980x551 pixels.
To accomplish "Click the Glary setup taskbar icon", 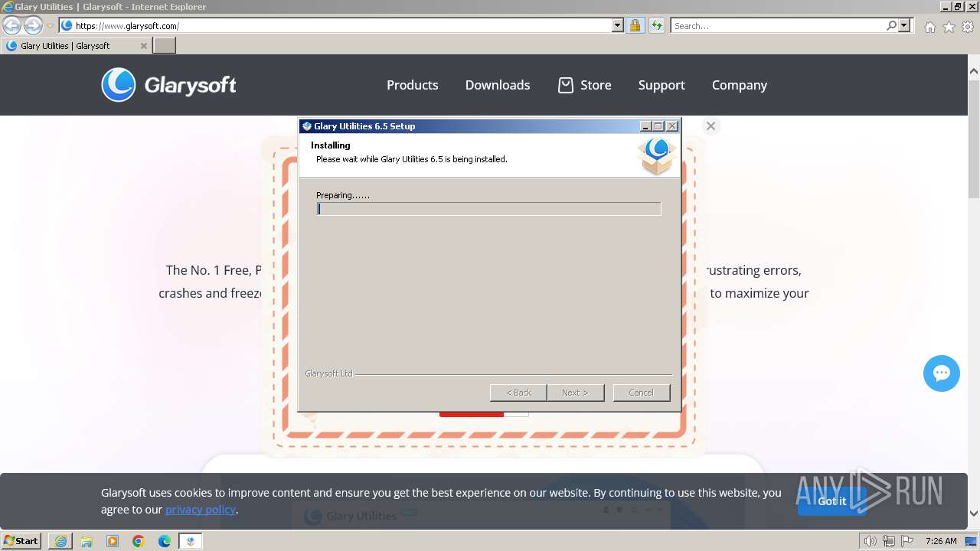I will point(191,541).
